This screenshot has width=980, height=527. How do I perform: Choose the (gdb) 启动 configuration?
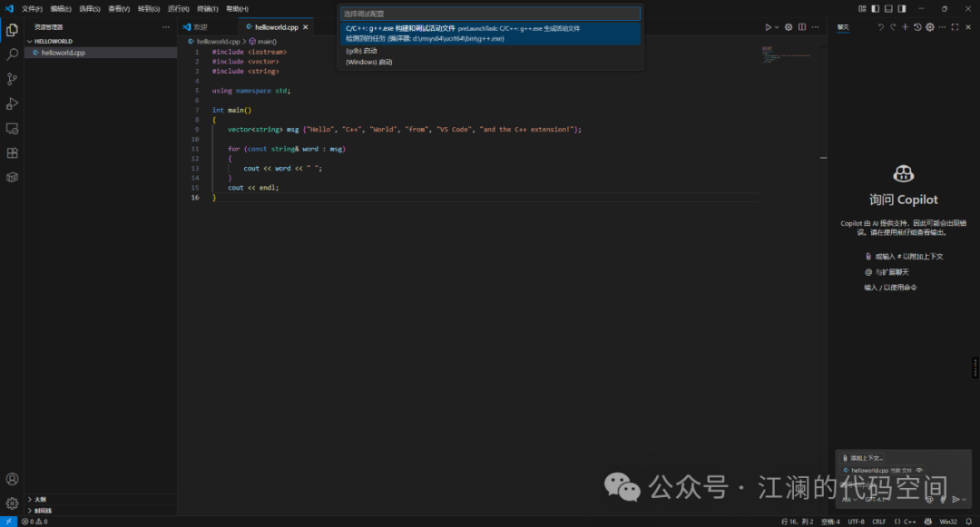pyautogui.click(x=490, y=51)
